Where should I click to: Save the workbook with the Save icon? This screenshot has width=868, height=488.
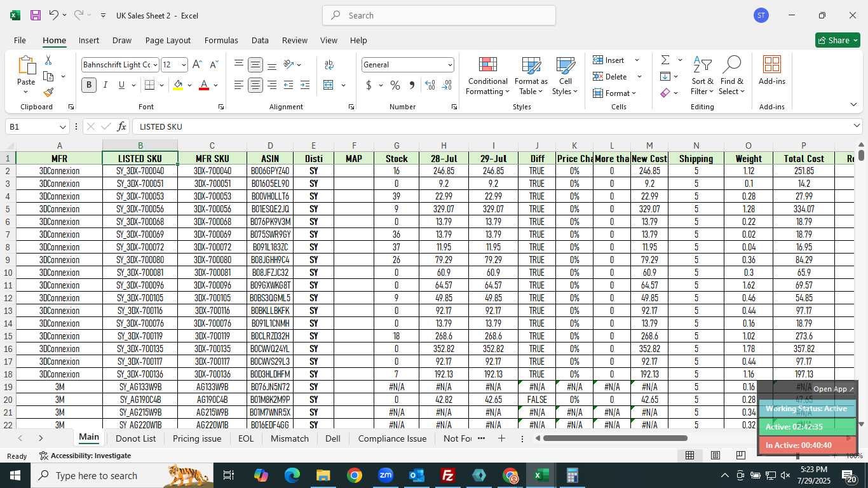click(36, 15)
